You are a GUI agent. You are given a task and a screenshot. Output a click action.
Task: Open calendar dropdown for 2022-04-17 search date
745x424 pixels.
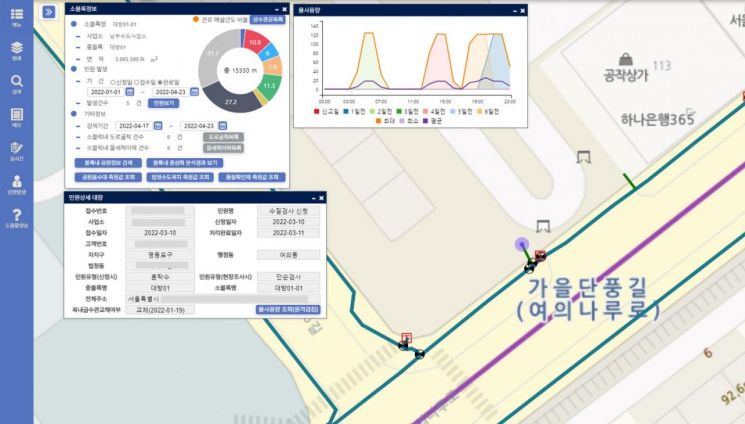(x=158, y=125)
